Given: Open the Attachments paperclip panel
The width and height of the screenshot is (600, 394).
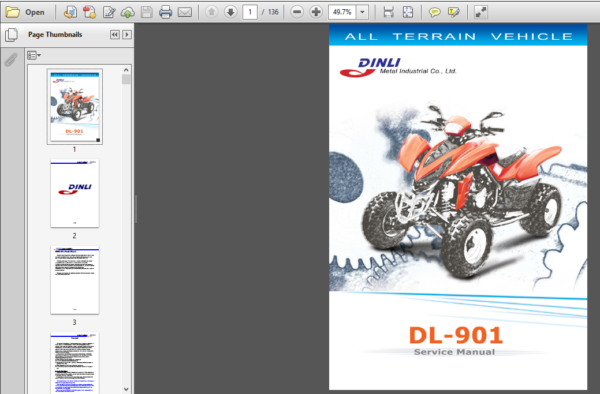Looking at the screenshot, I should (x=11, y=60).
